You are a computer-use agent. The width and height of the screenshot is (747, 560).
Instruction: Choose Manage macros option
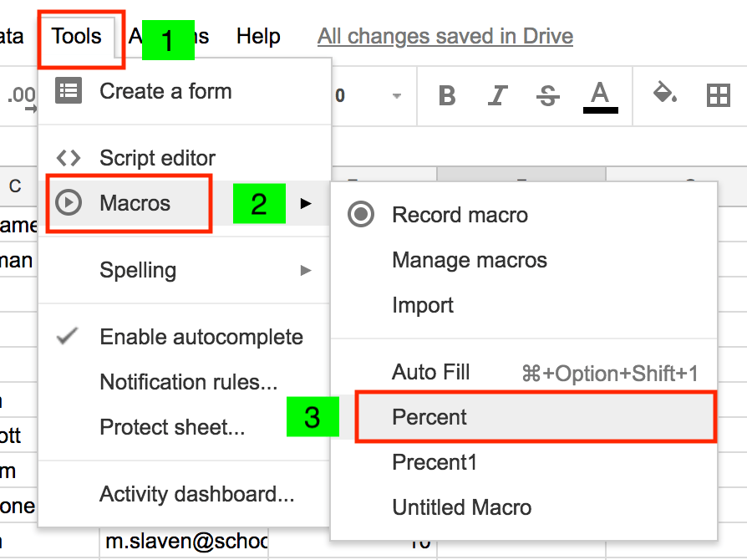[470, 260]
